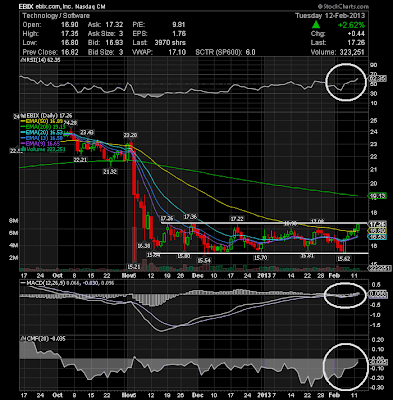Click the white circle on RSI panel
Image resolution: width=393 pixels, height=400 pixels.
pyautogui.click(x=347, y=82)
